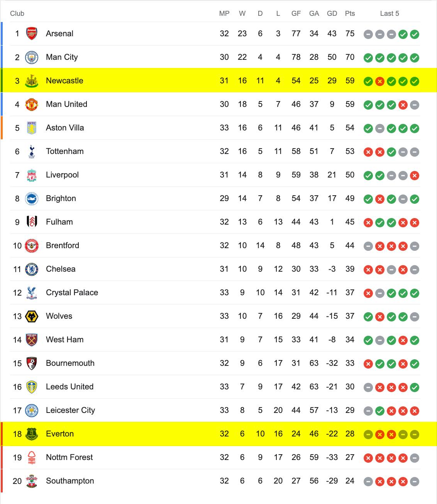Open the Aston Villa team name
Screen dimensions: 437x504
click(x=65, y=128)
